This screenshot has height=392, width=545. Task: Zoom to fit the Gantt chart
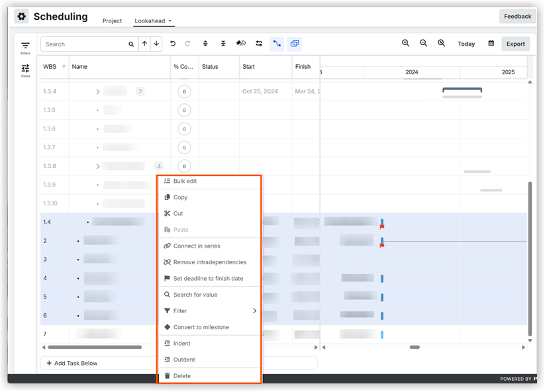442,43
